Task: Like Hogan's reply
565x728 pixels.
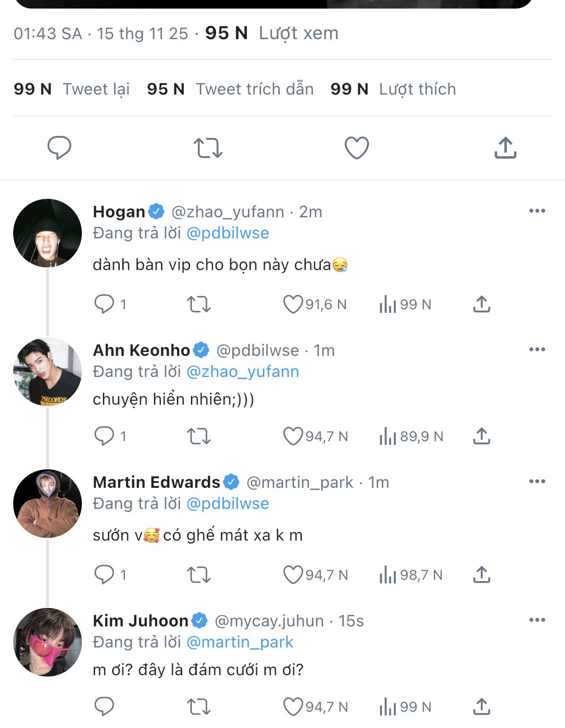Action: [x=293, y=304]
